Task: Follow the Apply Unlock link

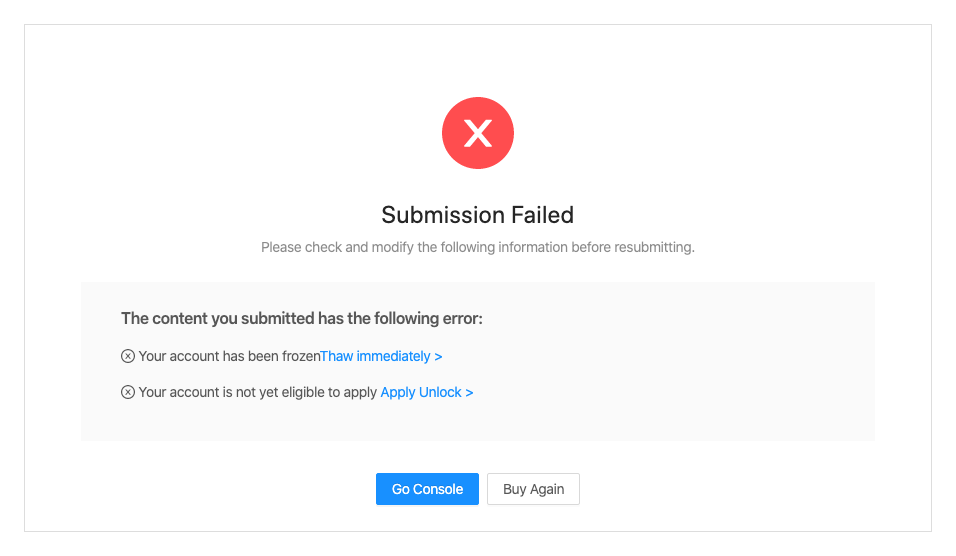Action: click(421, 392)
